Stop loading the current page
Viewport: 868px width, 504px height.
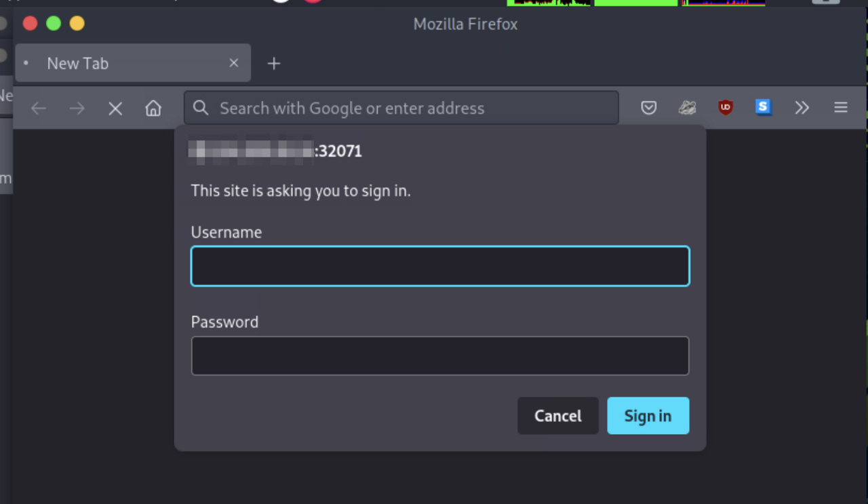click(x=115, y=108)
